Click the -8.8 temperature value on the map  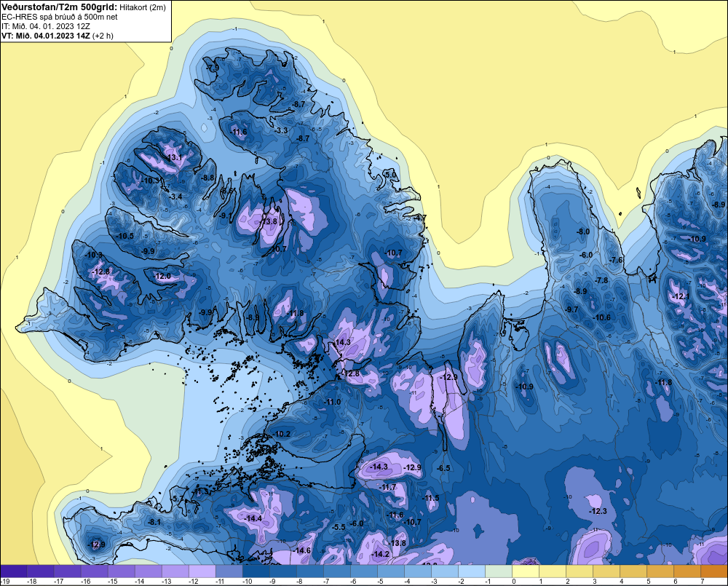(207, 178)
